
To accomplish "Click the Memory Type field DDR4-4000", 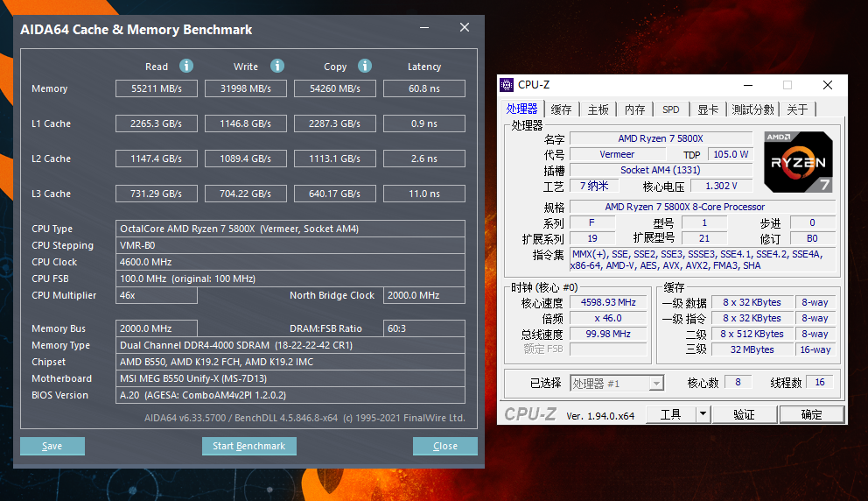I will tap(290, 345).
